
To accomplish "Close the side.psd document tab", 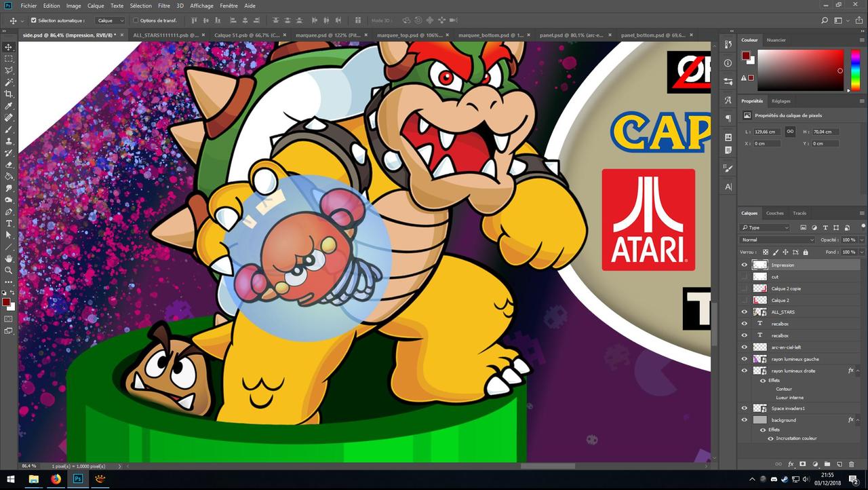I will 123,35.
